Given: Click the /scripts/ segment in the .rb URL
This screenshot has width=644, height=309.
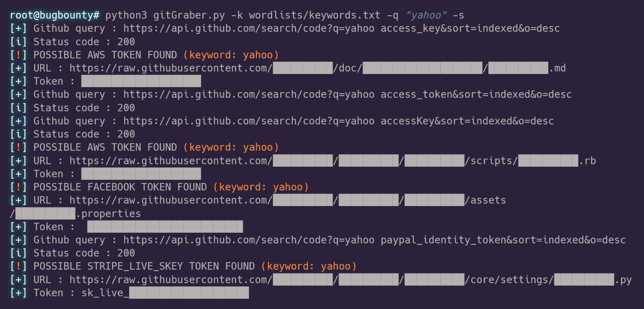Looking at the screenshot, I should (x=491, y=161).
